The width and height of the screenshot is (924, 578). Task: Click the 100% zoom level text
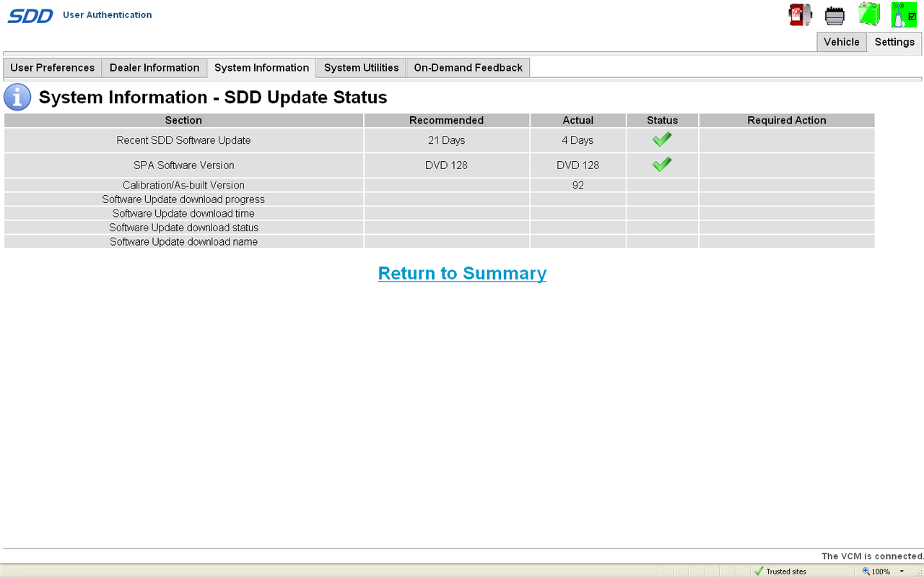(881, 571)
